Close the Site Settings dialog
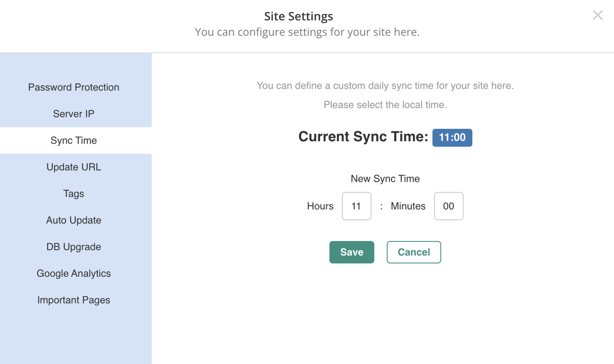The image size is (614, 364). click(597, 15)
